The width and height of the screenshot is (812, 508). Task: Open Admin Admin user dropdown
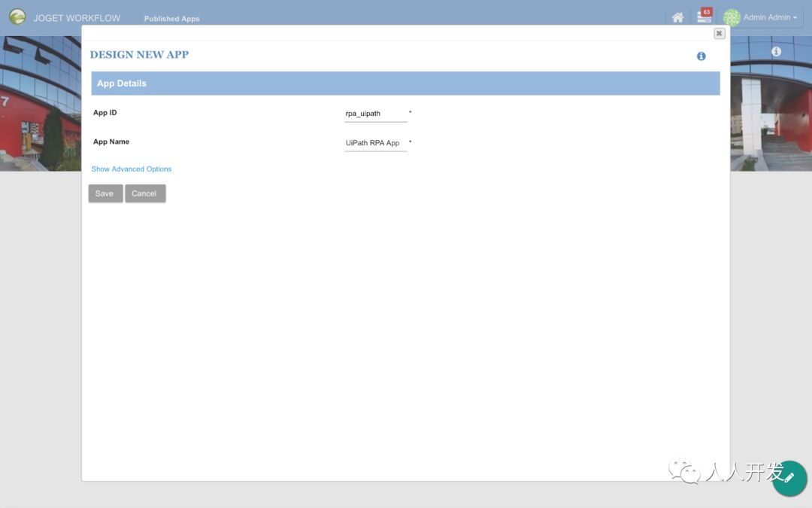pos(770,17)
